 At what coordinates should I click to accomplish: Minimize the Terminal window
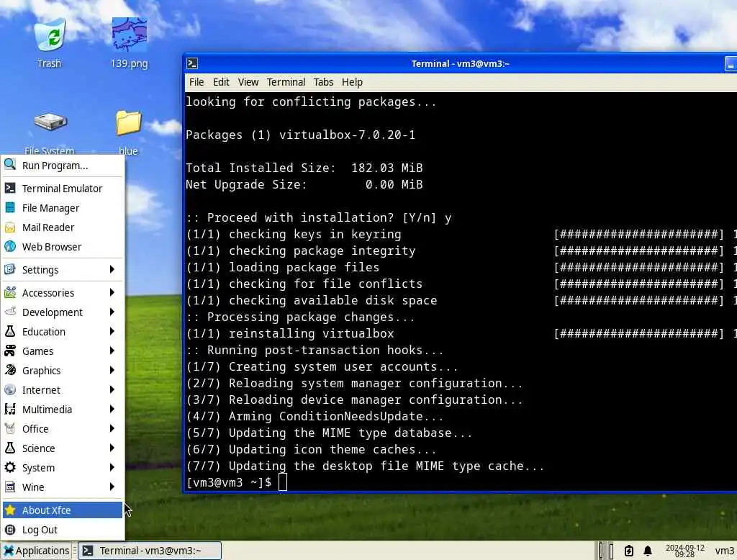pos(731,63)
